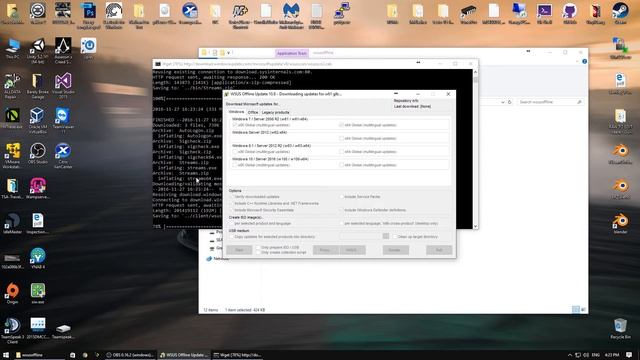
Task: Check Only prepare ISO / USB
Action: tap(258, 247)
